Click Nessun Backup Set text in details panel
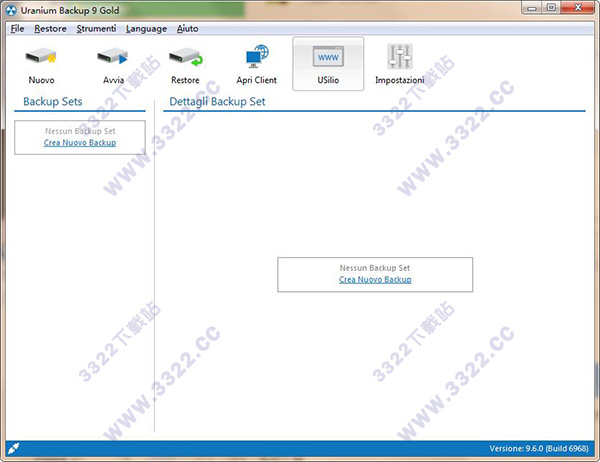The width and height of the screenshot is (600, 462). pyautogui.click(x=375, y=268)
